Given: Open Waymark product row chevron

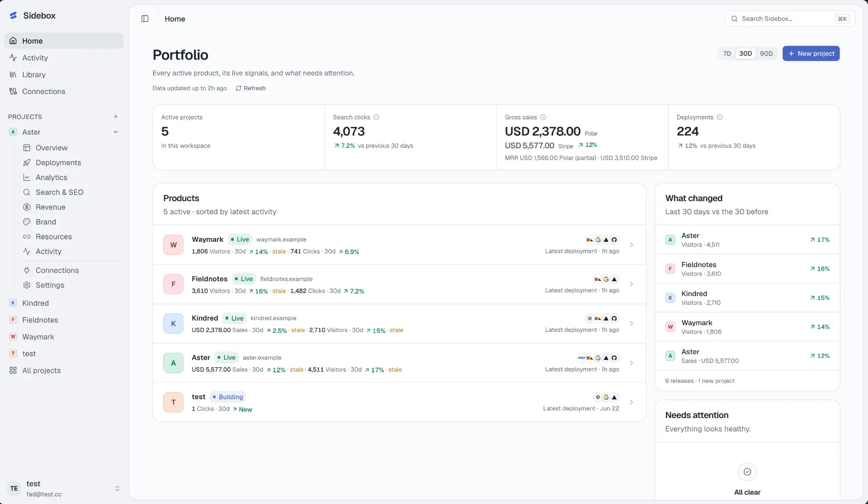Looking at the screenshot, I should [x=632, y=245].
